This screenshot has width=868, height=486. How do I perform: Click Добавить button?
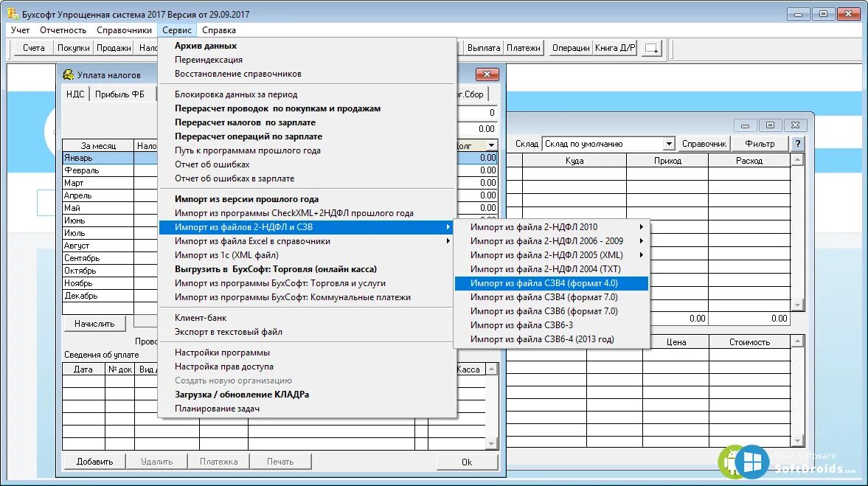pos(94,462)
